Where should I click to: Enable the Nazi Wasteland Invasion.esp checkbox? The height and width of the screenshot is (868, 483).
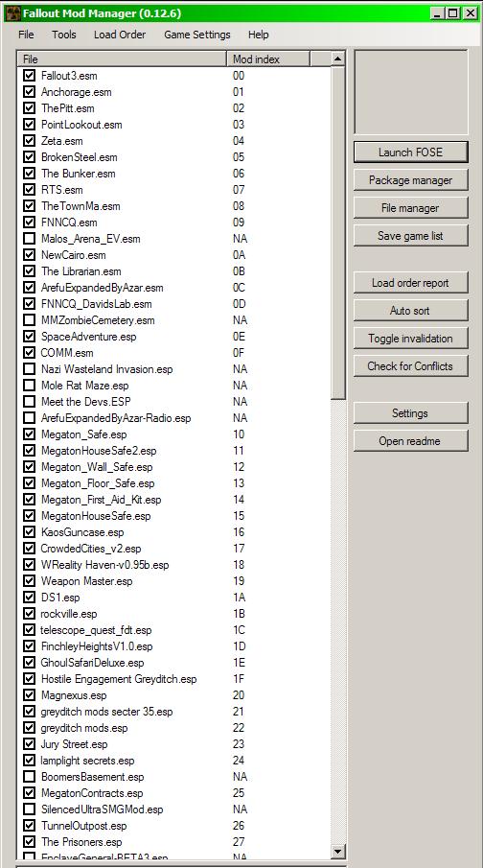pos(30,368)
